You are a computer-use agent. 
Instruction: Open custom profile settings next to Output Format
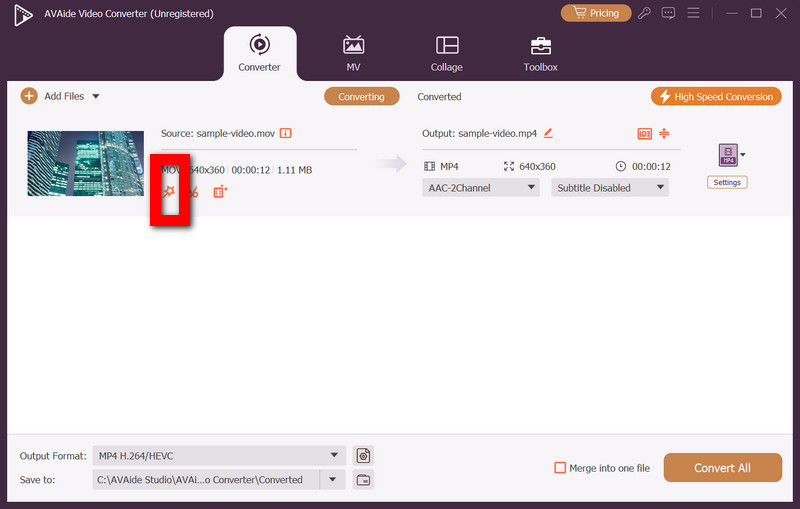363,455
